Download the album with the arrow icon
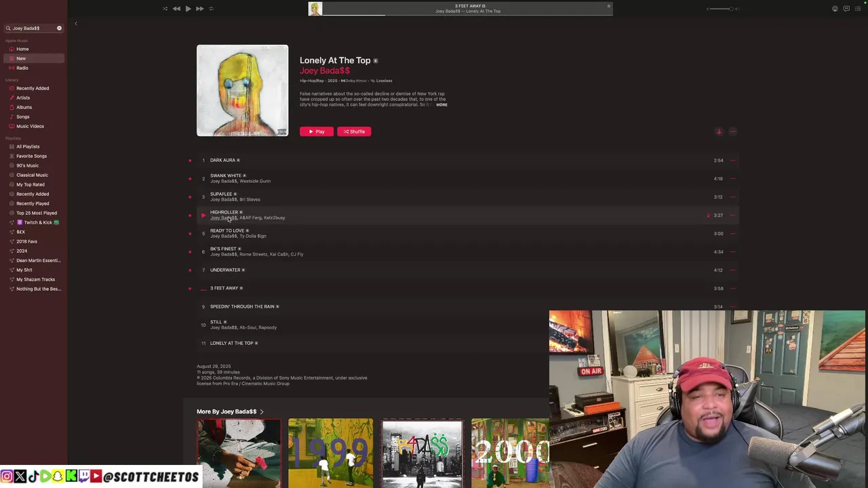 [x=719, y=131]
